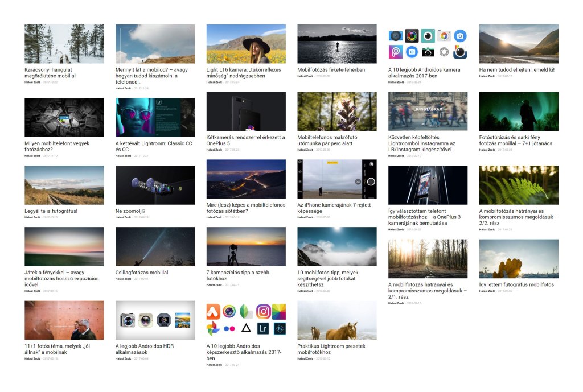Open the Lightroom neon glasses thumbnail

[x=155, y=117]
